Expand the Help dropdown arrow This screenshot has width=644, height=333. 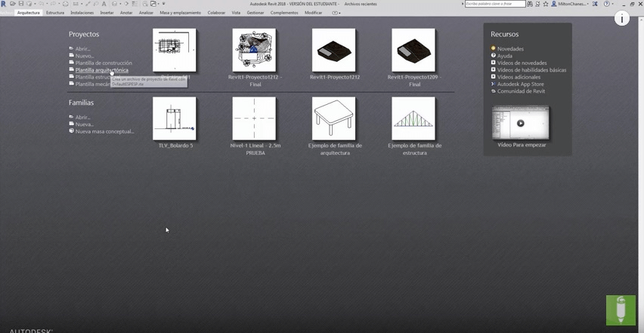pos(612,4)
